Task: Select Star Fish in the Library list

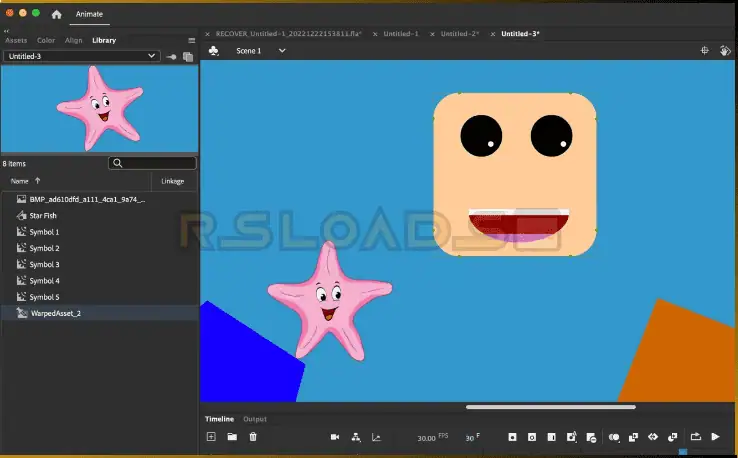Action: tap(43, 215)
